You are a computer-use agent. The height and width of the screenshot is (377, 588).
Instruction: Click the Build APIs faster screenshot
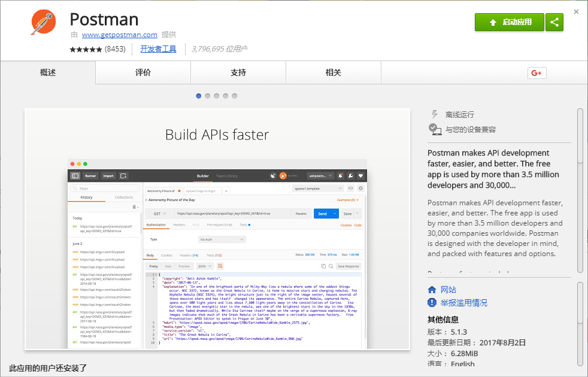click(x=217, y=229)
